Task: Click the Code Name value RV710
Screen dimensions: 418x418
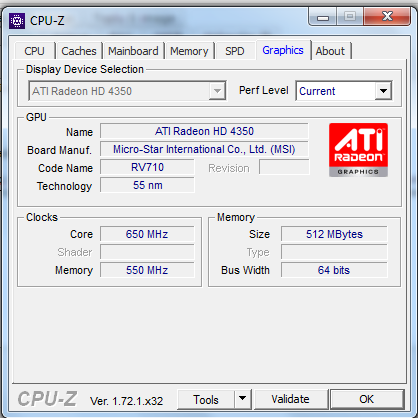Action: click(147, 167)
